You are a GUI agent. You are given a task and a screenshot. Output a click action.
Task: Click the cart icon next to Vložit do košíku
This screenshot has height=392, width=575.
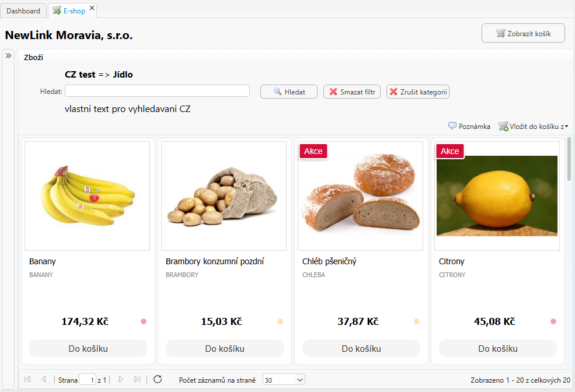(x=503, y=126)
